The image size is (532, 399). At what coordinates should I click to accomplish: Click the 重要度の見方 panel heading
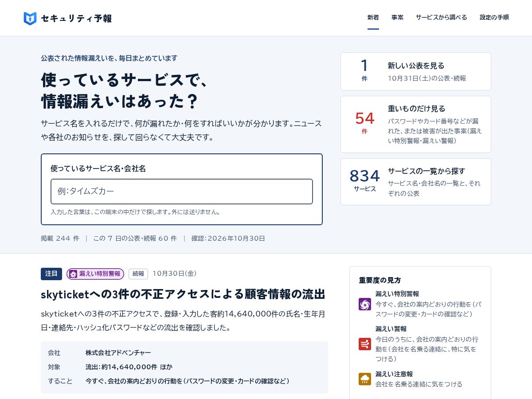380,280
